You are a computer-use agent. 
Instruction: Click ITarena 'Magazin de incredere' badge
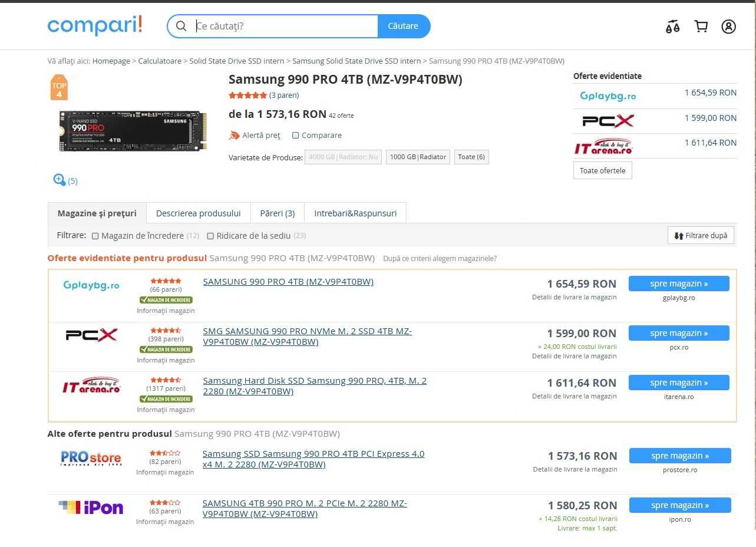click(x=166, y=399)
